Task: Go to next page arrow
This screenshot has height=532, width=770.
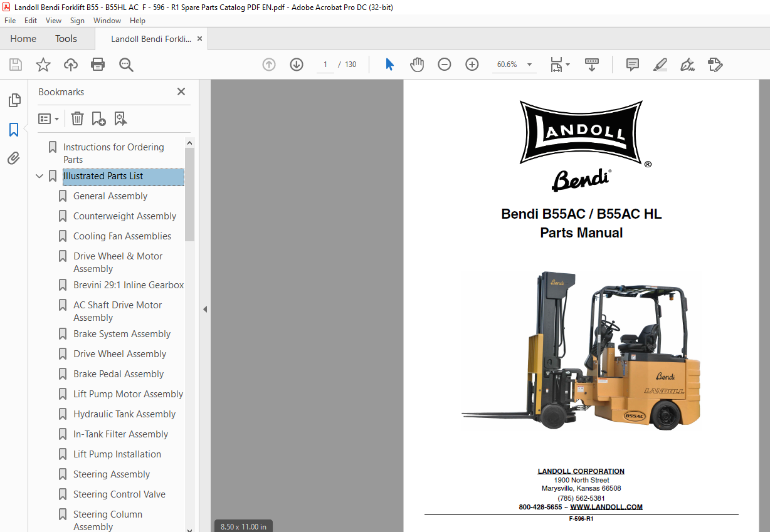Action: [x=297, y=65]
